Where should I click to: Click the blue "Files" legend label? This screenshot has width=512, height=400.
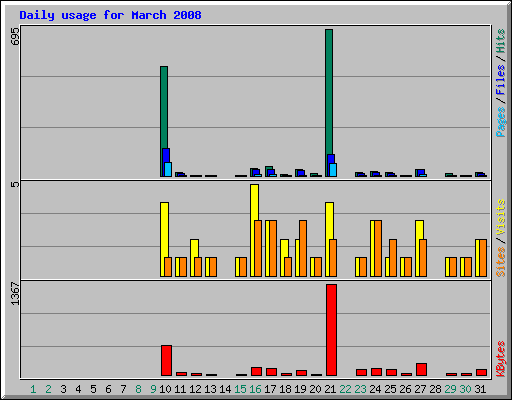pyautogui.click(x=501, y=80)
